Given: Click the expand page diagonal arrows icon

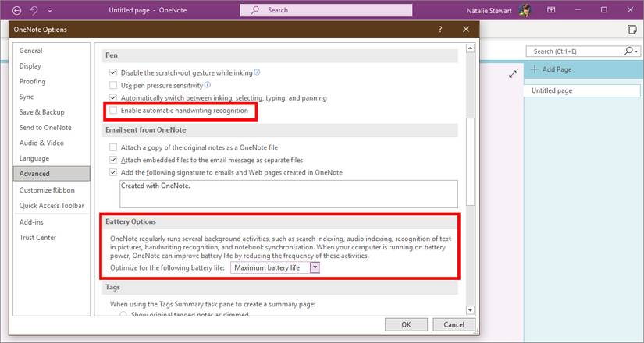Looking at the screenshot, I should tap(513, 74).
